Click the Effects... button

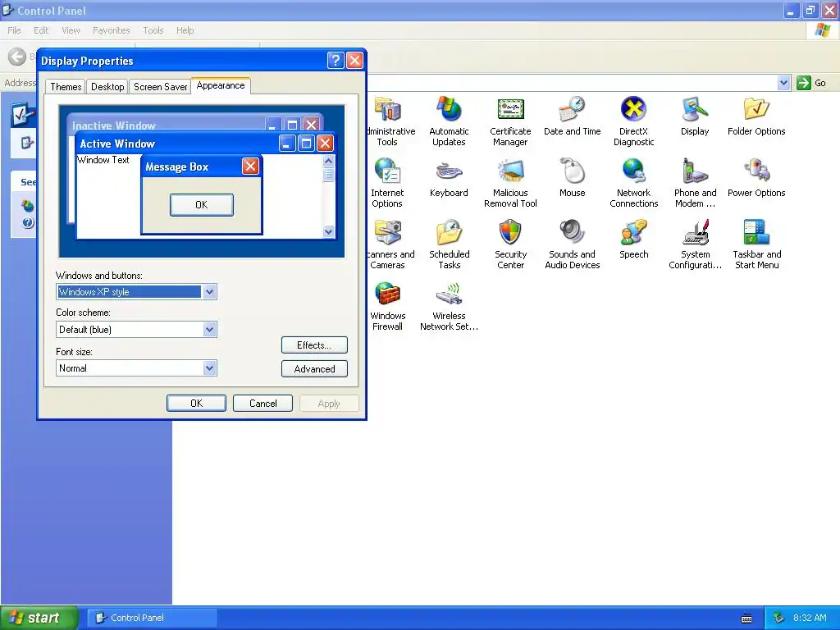(314, 345)
